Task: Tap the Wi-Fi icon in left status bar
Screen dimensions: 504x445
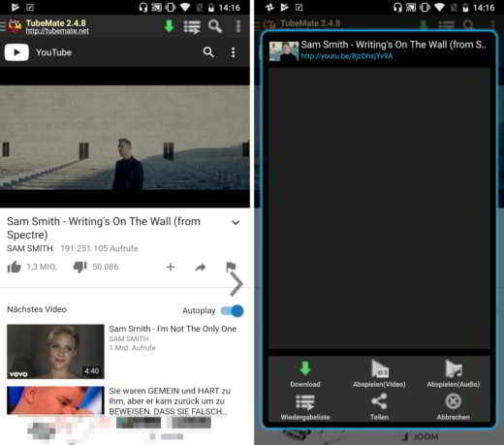Action: pos(185,7)
